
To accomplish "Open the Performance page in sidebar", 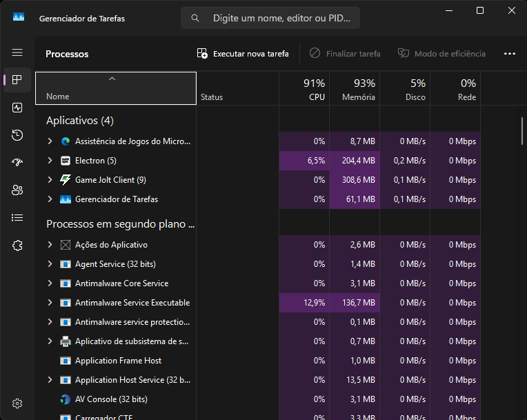I will 17,108.
